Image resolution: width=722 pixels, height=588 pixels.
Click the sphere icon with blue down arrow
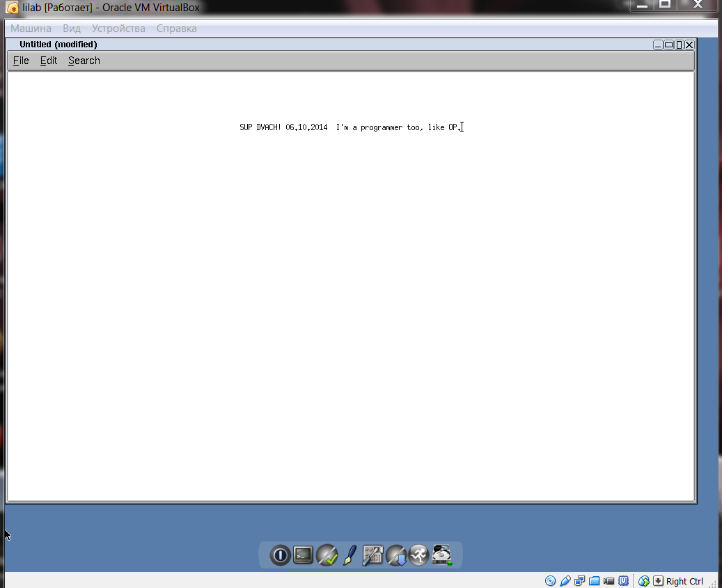[396, 555]
